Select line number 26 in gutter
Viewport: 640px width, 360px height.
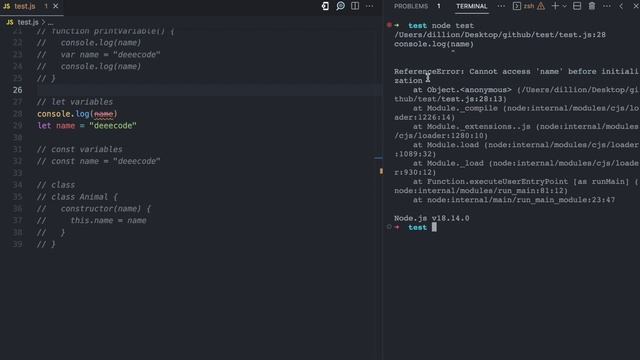point(18,90)
